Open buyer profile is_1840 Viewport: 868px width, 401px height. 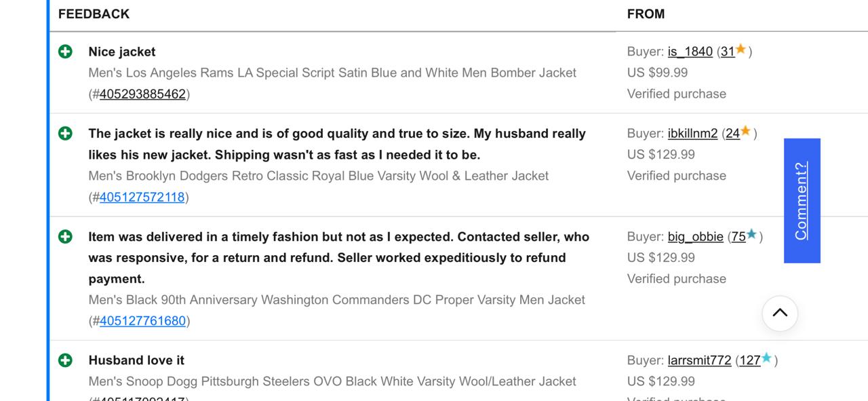pos(690,51)
